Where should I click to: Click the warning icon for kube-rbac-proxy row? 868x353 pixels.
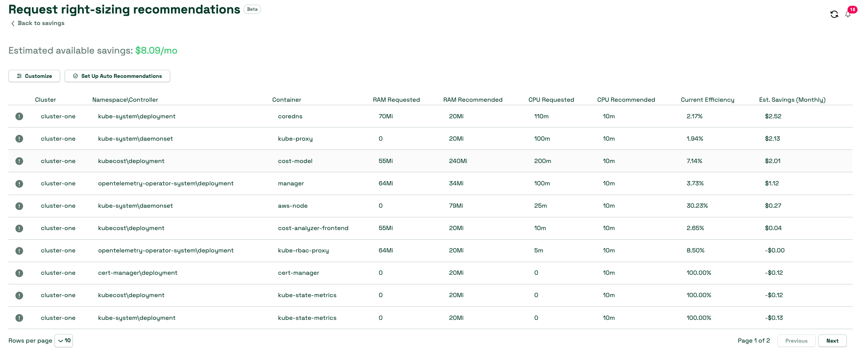(x=19, y=251)
